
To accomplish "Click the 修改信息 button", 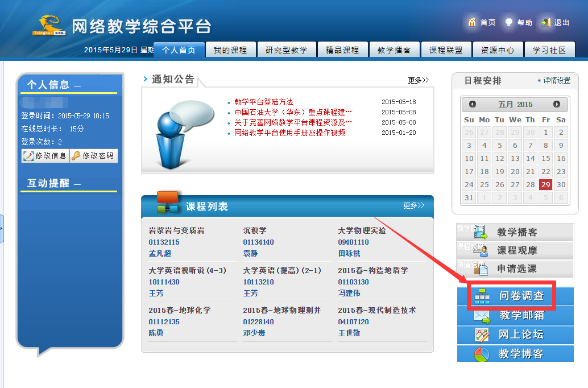I will [x=45, y=155].
